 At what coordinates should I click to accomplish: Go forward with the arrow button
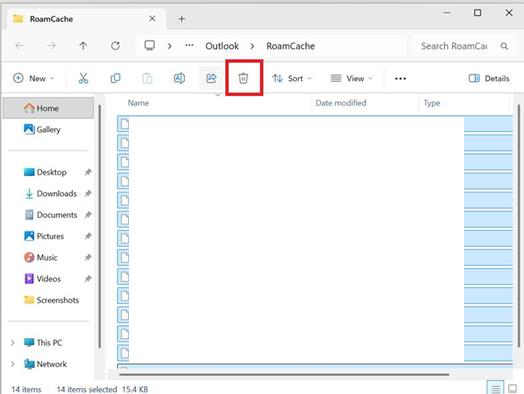(x=51, y=45)
